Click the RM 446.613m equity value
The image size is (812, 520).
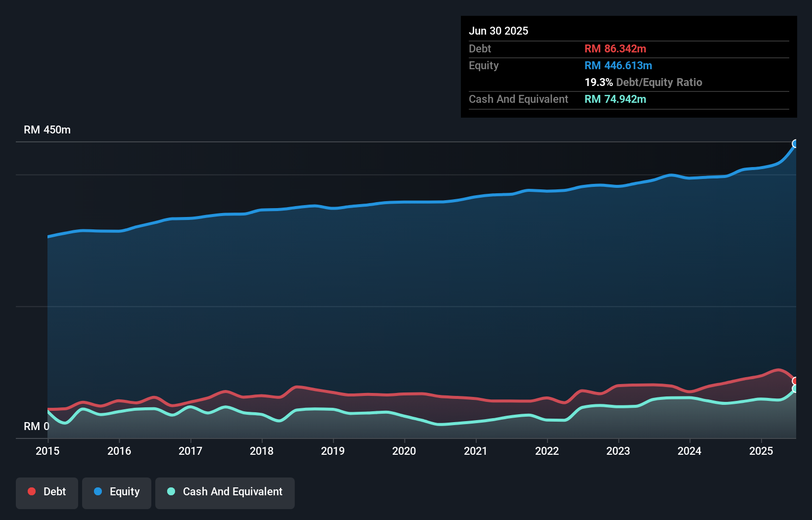[618, 65]
